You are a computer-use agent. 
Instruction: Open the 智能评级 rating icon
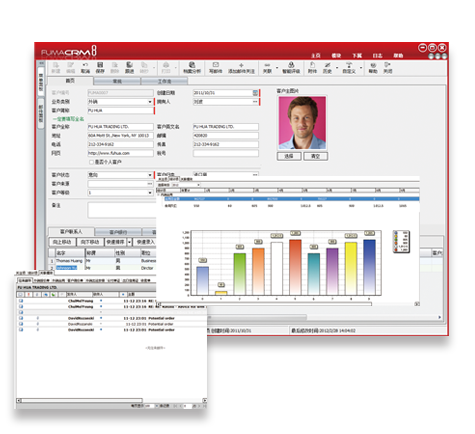291,67
